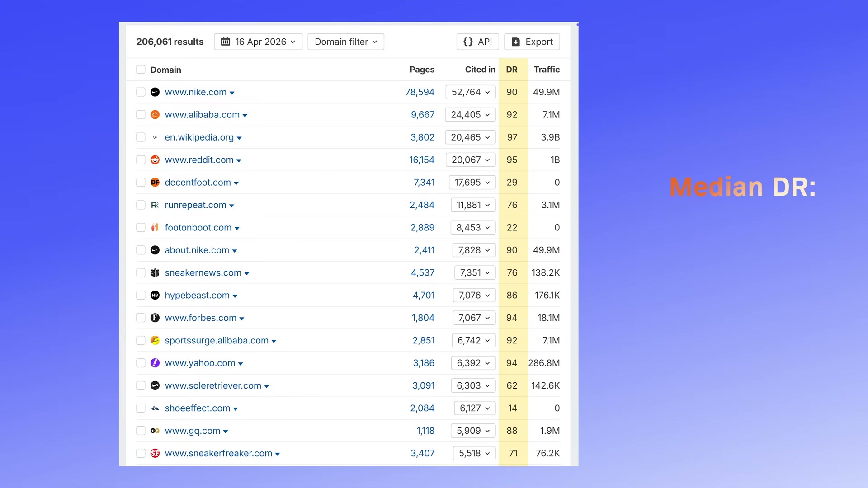
Task: Click the API button
Action: pyautogui.click(x=478, y=42)
